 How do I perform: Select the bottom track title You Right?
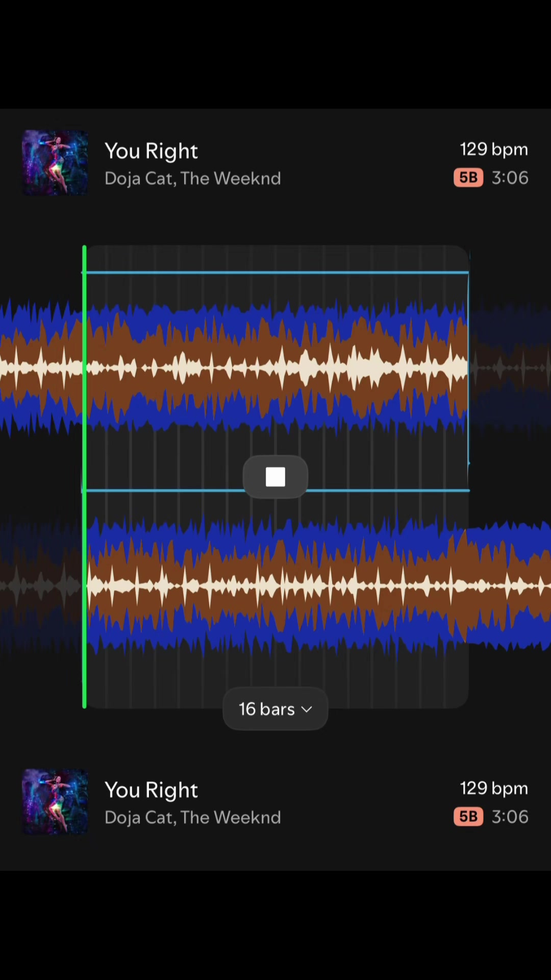(x=151, y=790)
